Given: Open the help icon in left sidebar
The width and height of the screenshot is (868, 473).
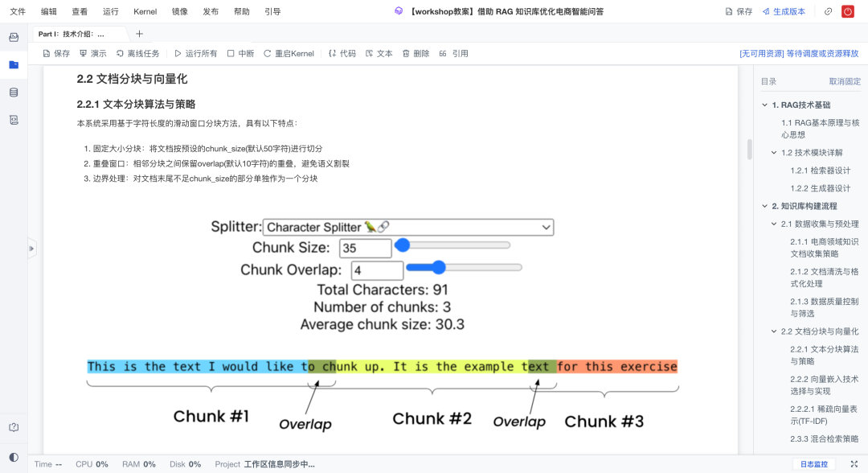Looking at the screenshot, I should [x=14, y=427].
